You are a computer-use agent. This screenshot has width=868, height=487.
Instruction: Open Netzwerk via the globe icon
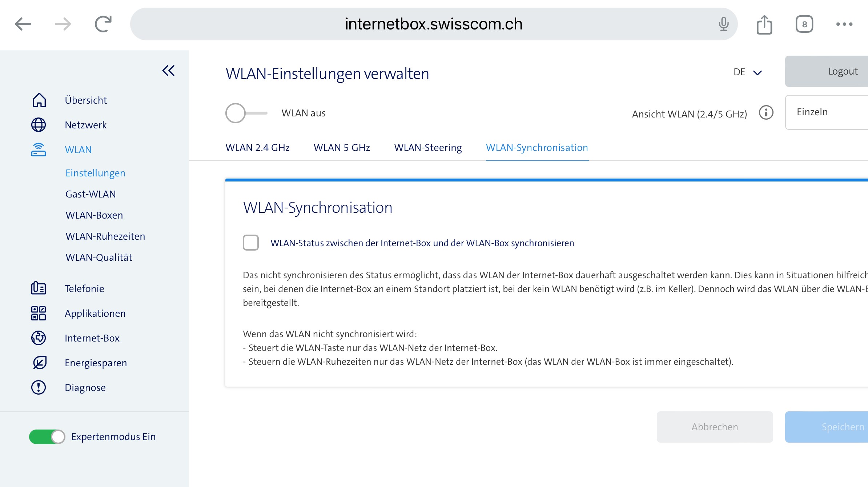(39, 125)
